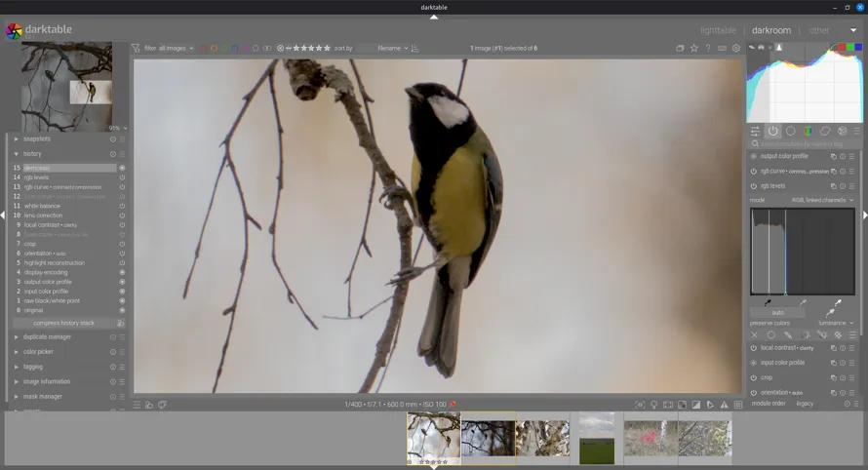
Task: Open the other views menu
Action: tap(819, 30)
